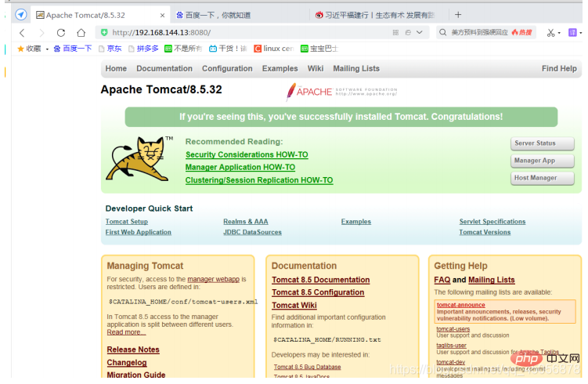The image size is (588, 384).
Task: Click the scissors screenshot tool icon
Action: point(550,33)
